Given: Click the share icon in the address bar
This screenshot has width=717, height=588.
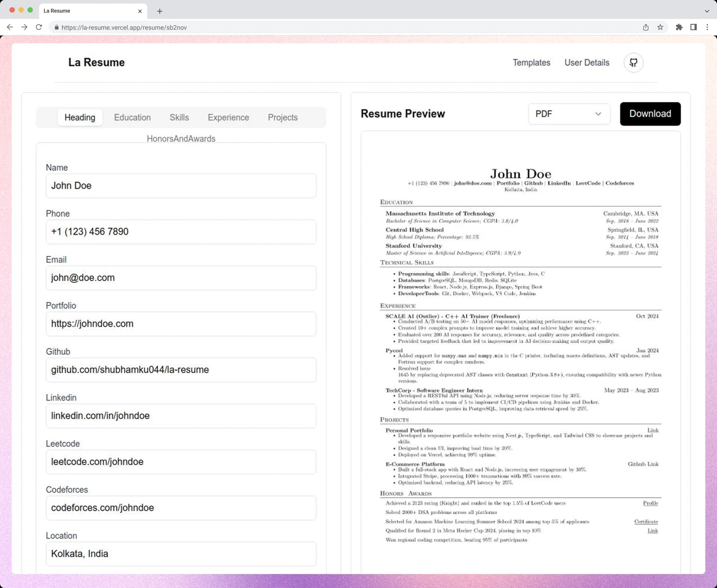Looking at the screenshot, I should pyautogui.click(x=645, y=27).
